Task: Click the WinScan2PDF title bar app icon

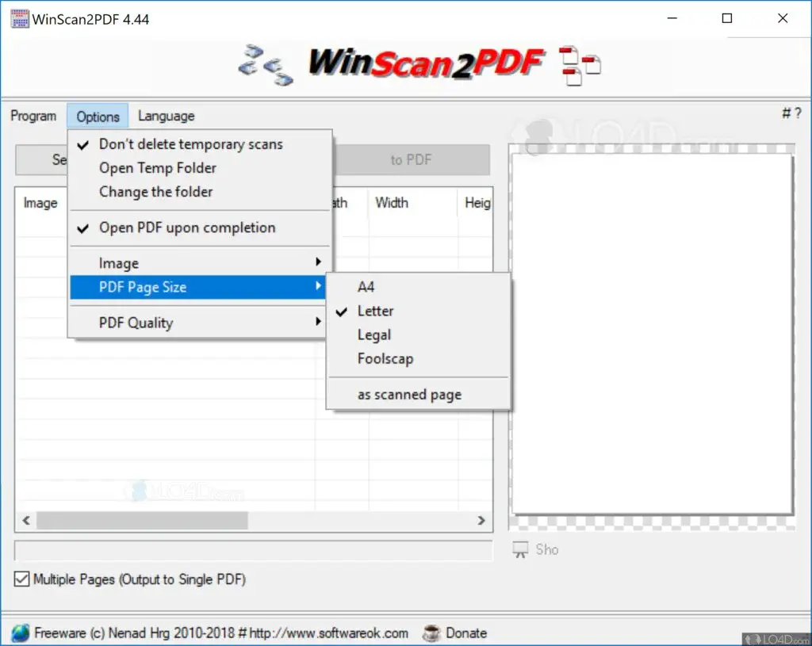Action: (x=20, y=19)
